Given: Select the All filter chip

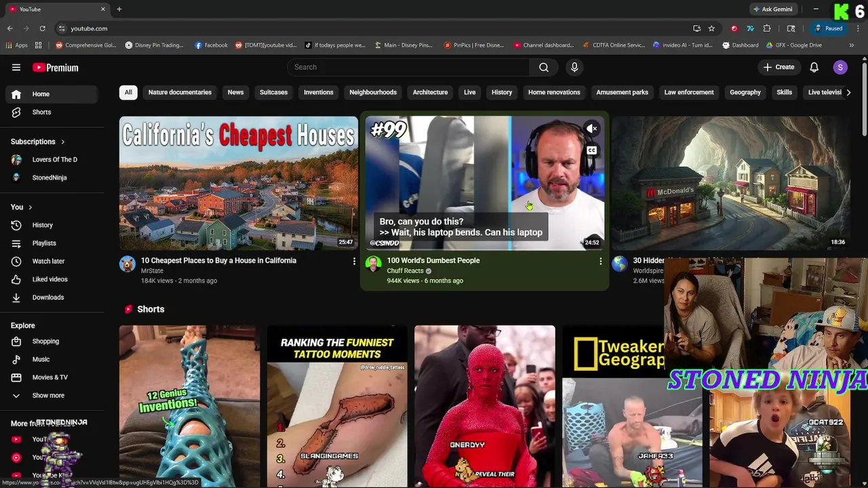Looking at the screenshot, I should pyautogui.click(x=128, y=92).
